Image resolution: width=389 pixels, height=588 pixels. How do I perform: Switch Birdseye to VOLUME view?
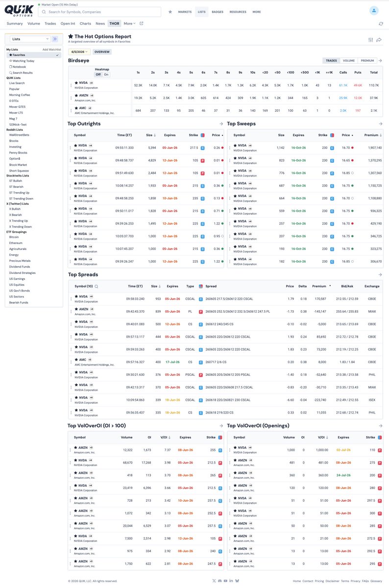click(x=349, y=61)
